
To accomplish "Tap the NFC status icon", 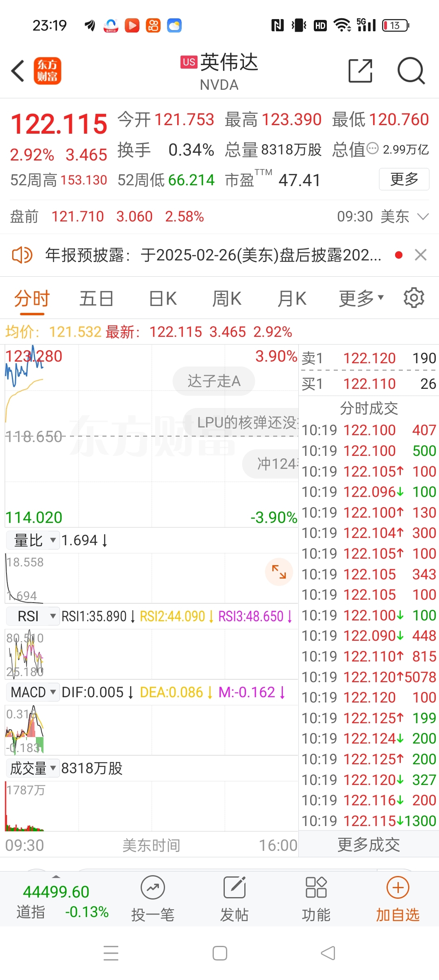I will pos(277,26).
